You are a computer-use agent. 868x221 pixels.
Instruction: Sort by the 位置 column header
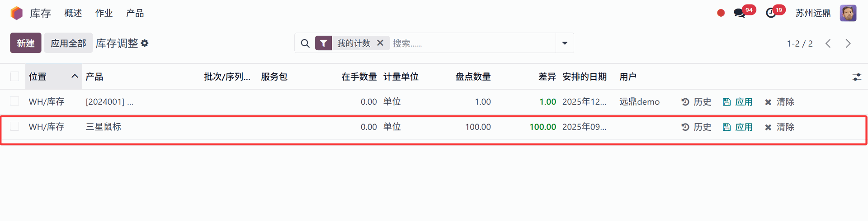point(38,77)
